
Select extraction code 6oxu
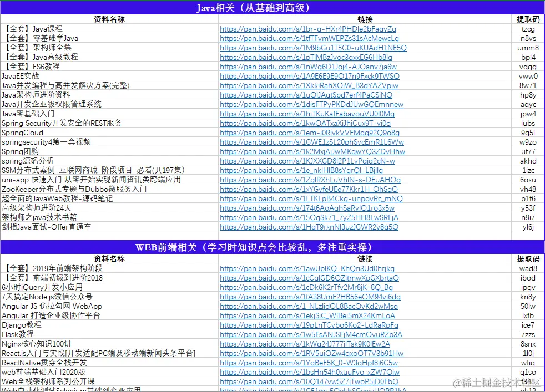[528, 180]
